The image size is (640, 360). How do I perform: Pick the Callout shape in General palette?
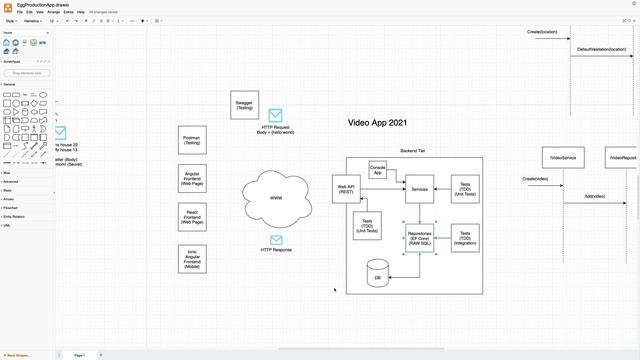tap(25, 129)
